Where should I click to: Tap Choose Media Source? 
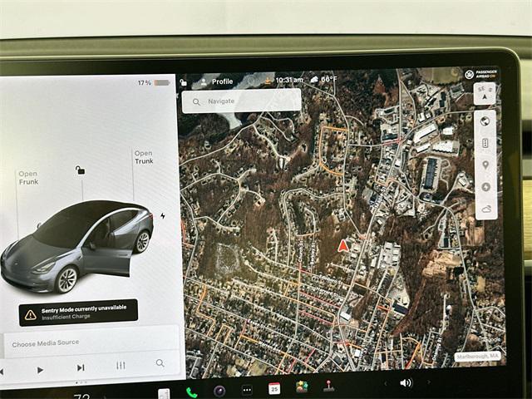tap(46, 343)
